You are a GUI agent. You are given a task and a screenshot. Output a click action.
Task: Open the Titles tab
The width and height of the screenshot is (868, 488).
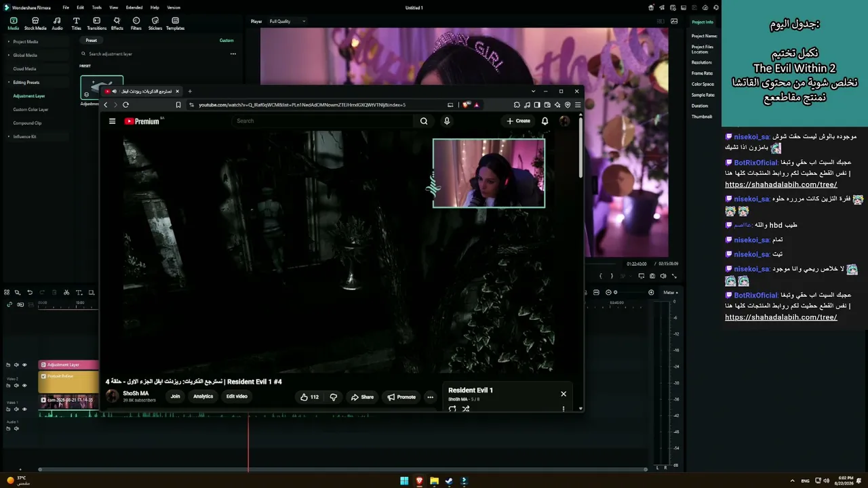tap(76, 24)
